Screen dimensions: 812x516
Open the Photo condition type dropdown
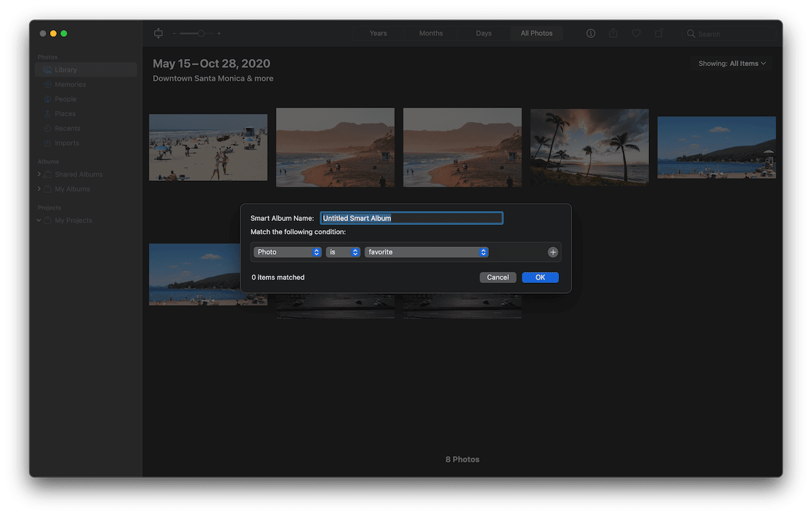click(x=288, y=252)
